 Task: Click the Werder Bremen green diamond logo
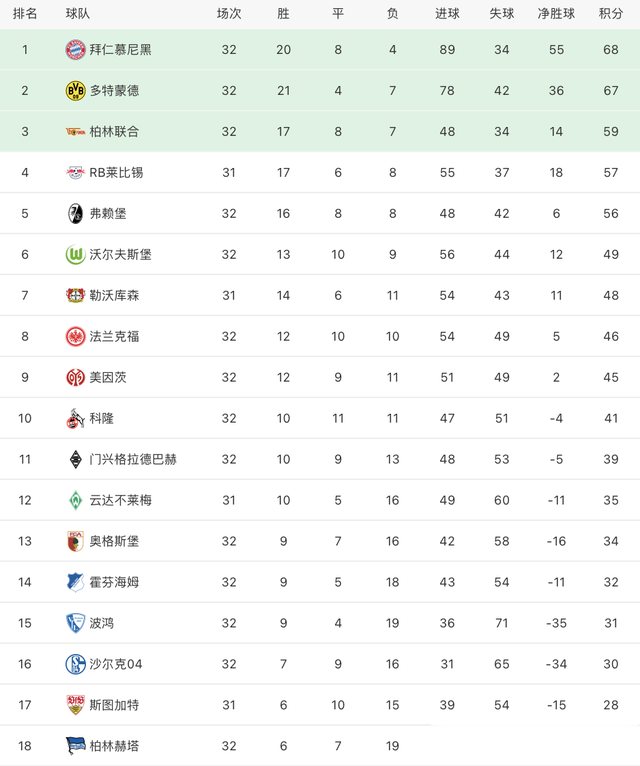76,500
